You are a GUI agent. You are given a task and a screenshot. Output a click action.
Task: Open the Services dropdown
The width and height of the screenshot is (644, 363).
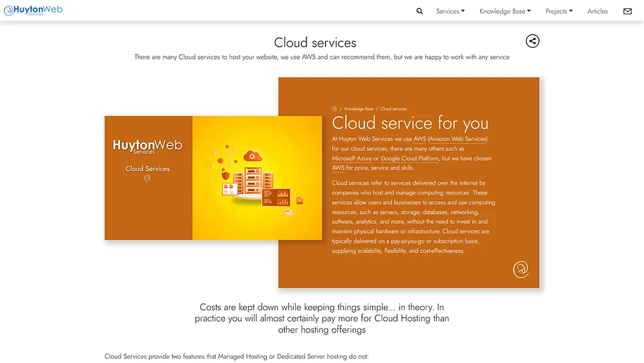pyautogui.click(x=450, y=11)
